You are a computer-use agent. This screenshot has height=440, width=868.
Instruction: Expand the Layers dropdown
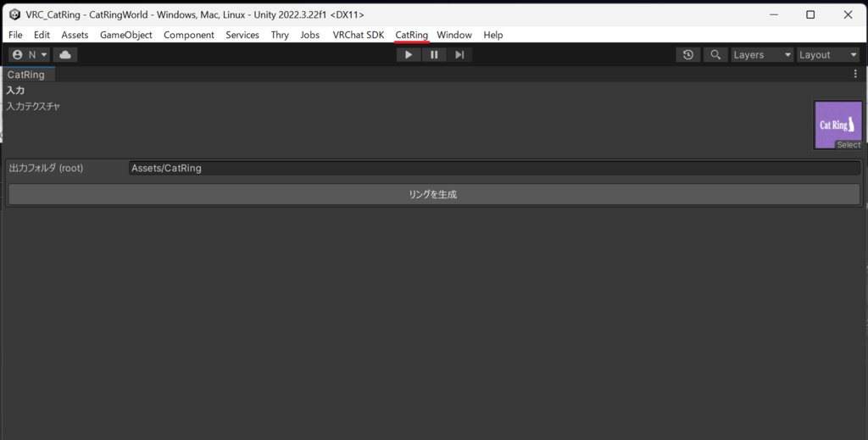[762, 55]
